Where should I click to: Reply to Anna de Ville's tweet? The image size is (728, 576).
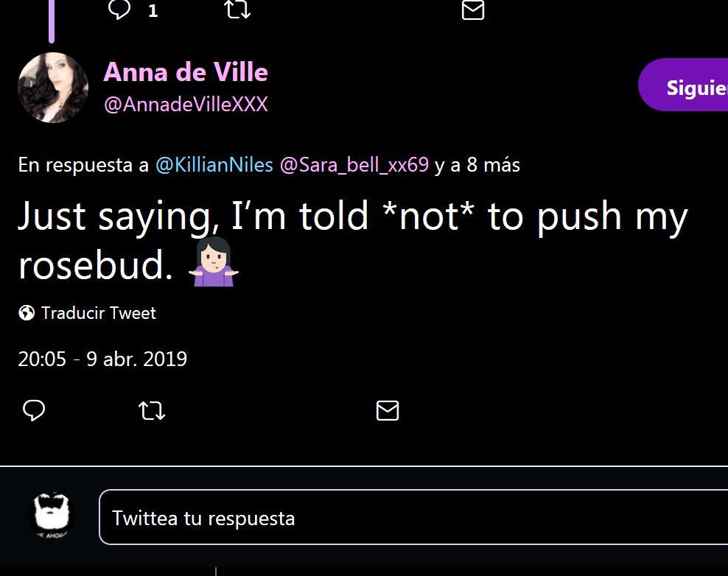(x=34, y=410)
